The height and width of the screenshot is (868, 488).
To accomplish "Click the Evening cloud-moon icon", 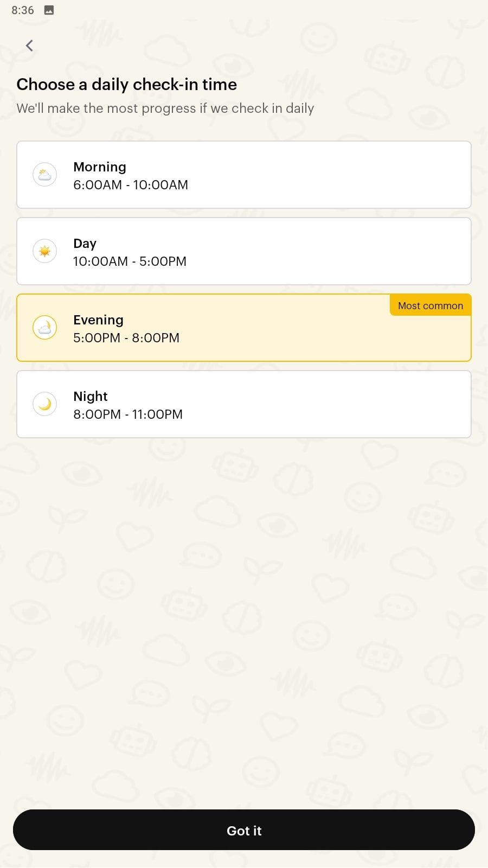I will pyautogui.click(x=45, y=328).
